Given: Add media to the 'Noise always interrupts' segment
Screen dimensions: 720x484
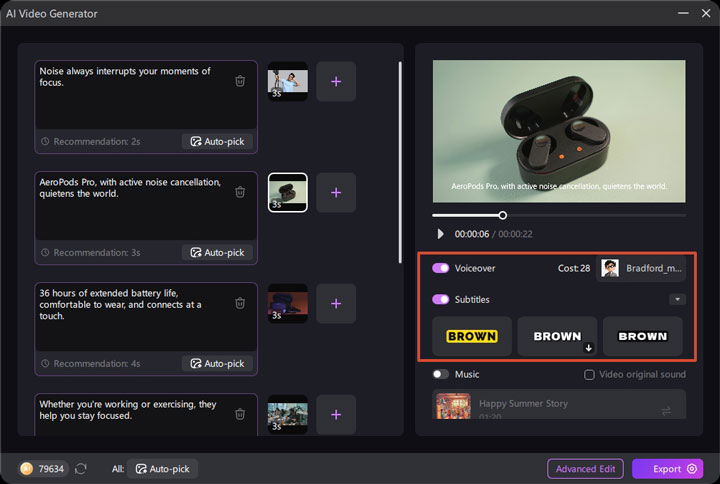Looking at the screenshot, I should coord(336,81).
